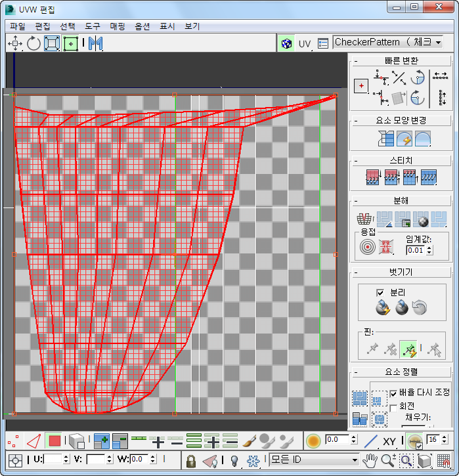Toggle the lock selection padlock icon
Image resolution: width=459 pixels, height=476 pixels.
pos(191,461)
